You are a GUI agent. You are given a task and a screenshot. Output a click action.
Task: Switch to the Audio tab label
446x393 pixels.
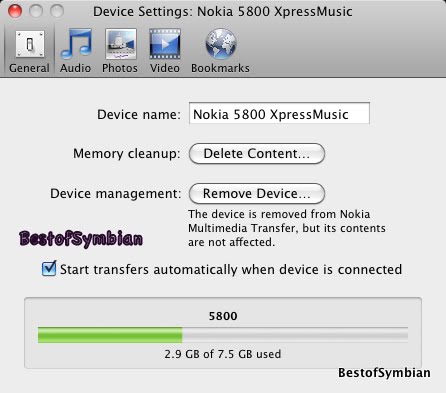click(x=75, y=68)
